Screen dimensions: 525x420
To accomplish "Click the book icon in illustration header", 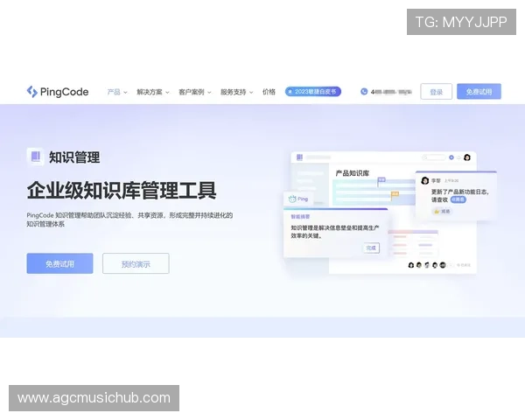I will point(299,157).
